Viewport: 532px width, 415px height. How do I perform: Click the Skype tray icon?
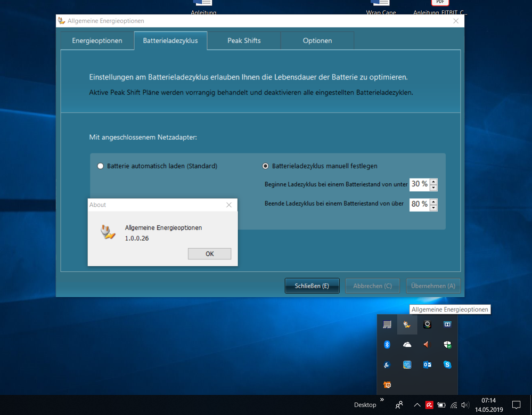tap(447, 365)
